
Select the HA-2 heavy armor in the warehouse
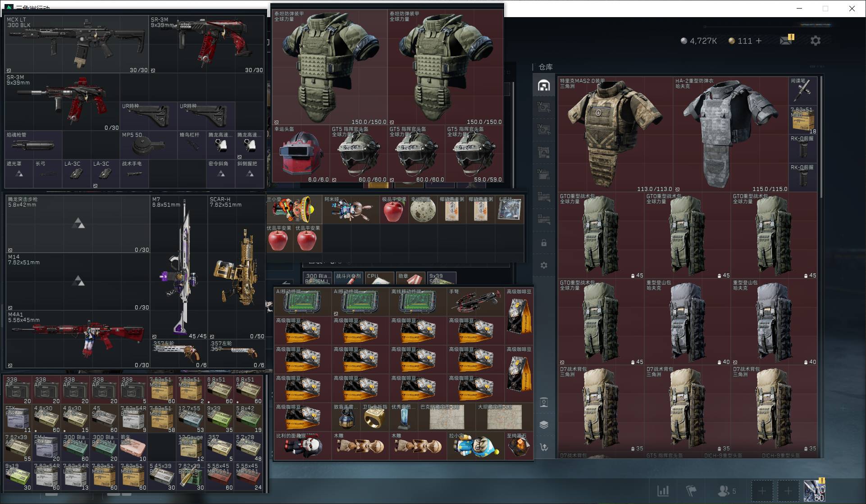point(731,134)
